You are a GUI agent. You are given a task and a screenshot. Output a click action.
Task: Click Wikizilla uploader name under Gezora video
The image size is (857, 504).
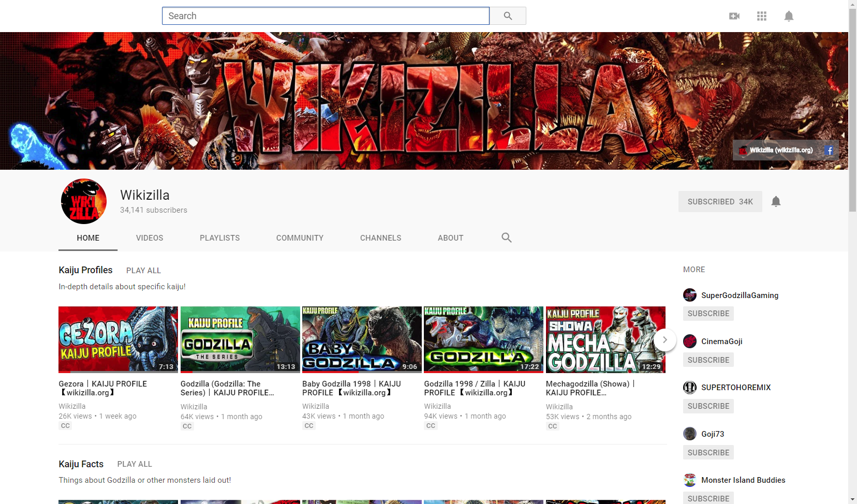72,406
